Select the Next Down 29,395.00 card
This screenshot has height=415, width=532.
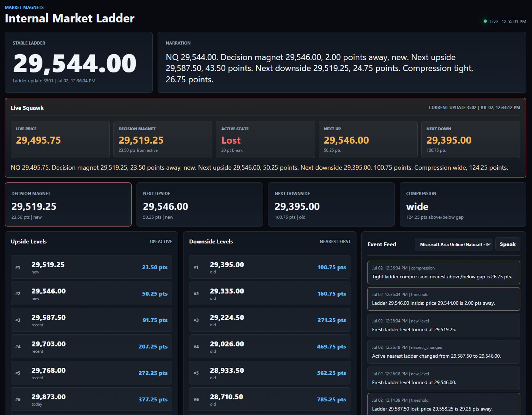coord(471,139)
